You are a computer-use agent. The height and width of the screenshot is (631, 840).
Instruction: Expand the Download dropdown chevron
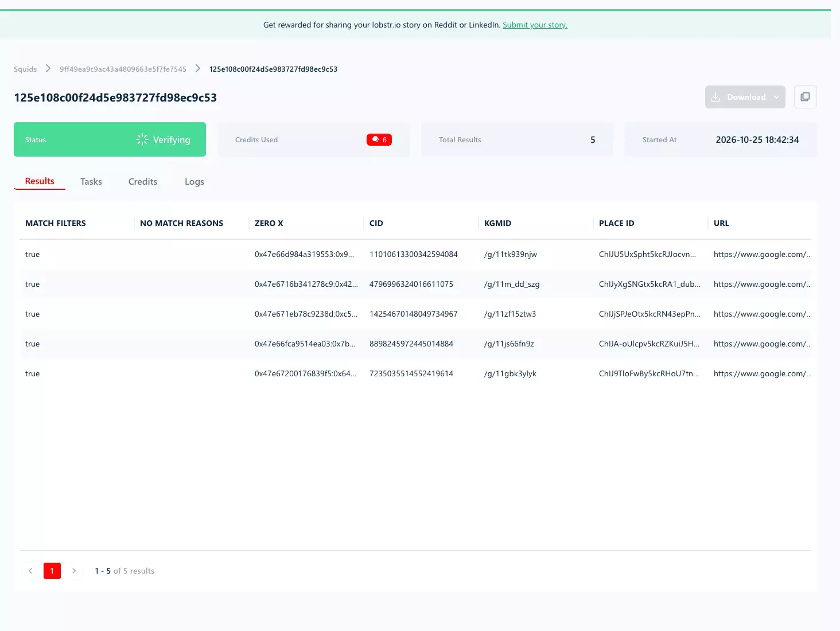[x=776, y=97]
